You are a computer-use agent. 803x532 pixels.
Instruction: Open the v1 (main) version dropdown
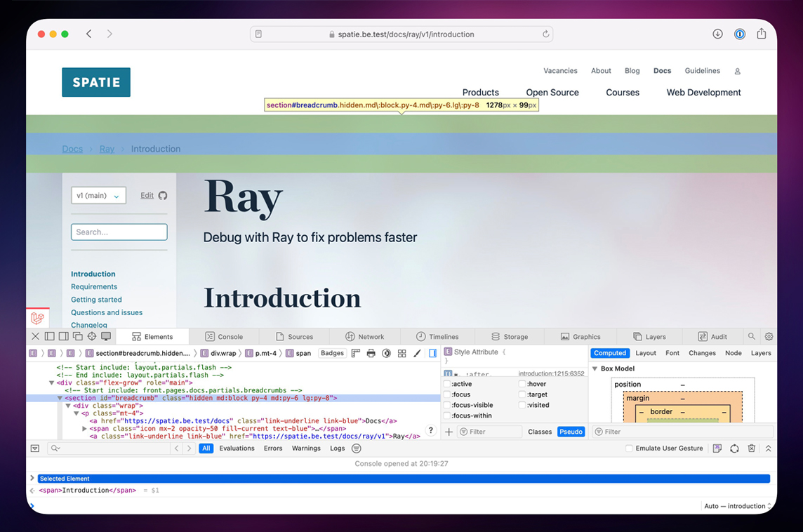[98, 196]
